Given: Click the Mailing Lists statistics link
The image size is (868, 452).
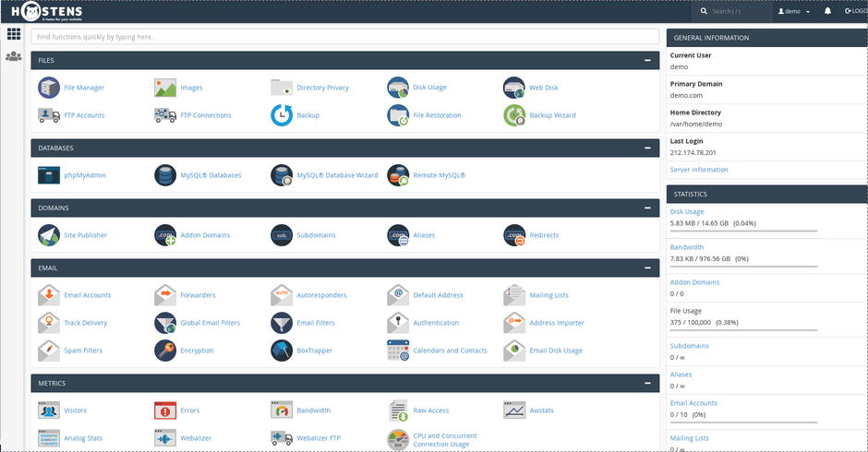Looking at the screenshot, I should pos(689,438).
